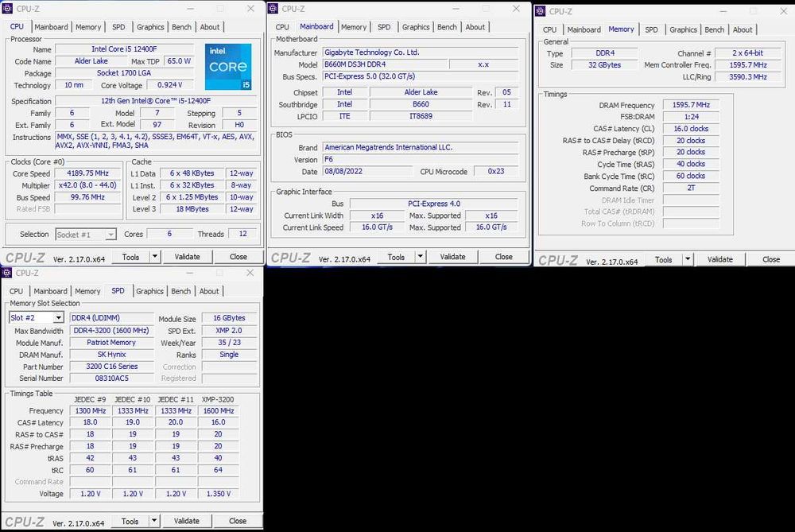Open the SPD tab in the Mainboard window
Viewport: 795px width, 532px height.
point(384,27)
